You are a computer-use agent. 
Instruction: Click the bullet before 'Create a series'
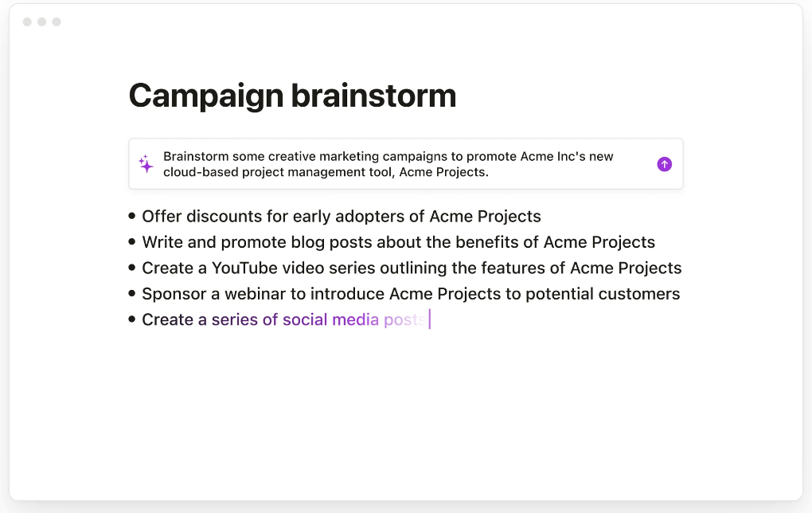[132, 319]
